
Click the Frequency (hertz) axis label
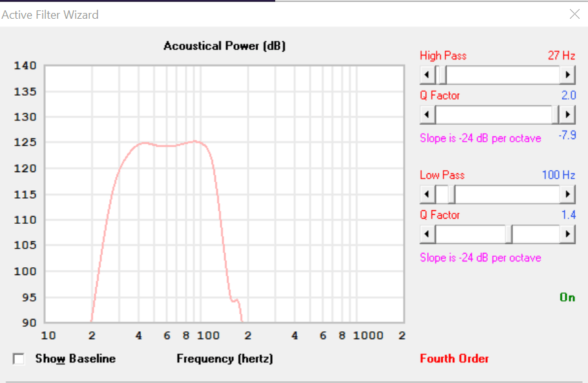[x=225, y=358]
